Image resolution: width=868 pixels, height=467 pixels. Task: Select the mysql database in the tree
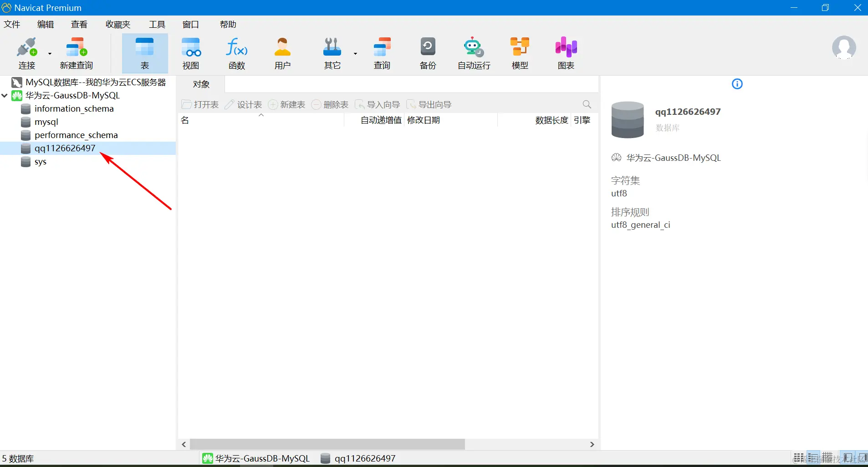(46, 122)
